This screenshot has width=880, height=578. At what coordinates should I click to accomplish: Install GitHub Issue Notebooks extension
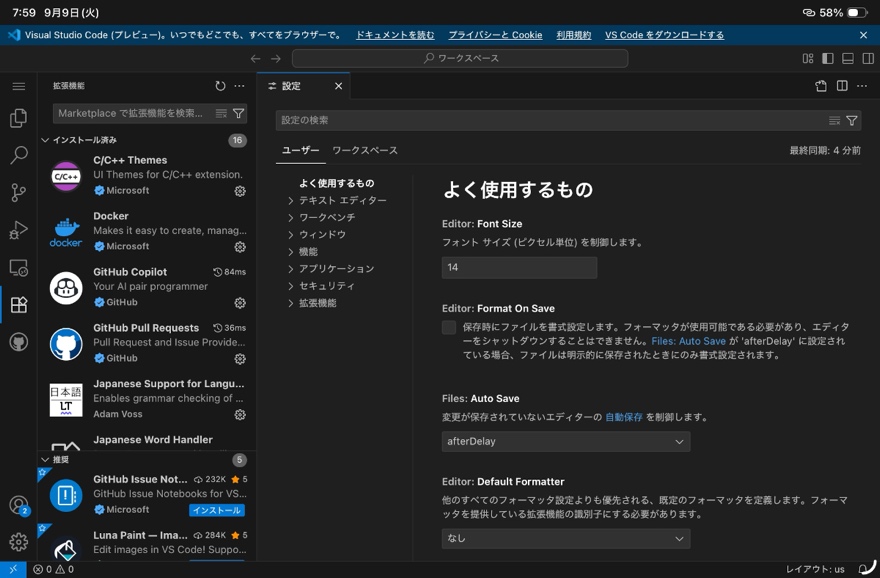217,510
